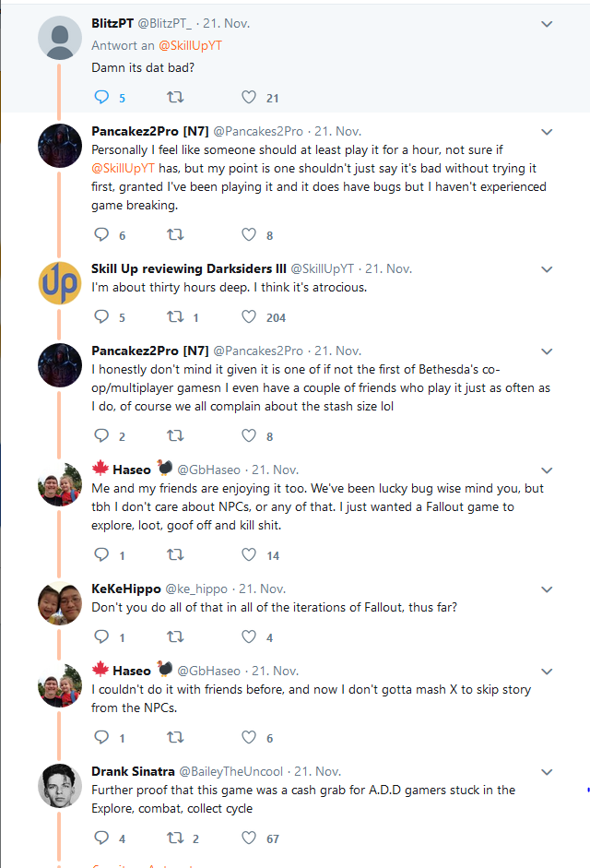Retweet Skill Up's "thirty hours deep" tweet
Viewport: 590px width, 868px height.
(174, 317)
